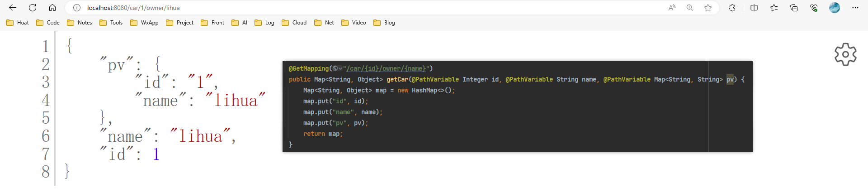Add this page to favorites star

[x=708, y=8]
